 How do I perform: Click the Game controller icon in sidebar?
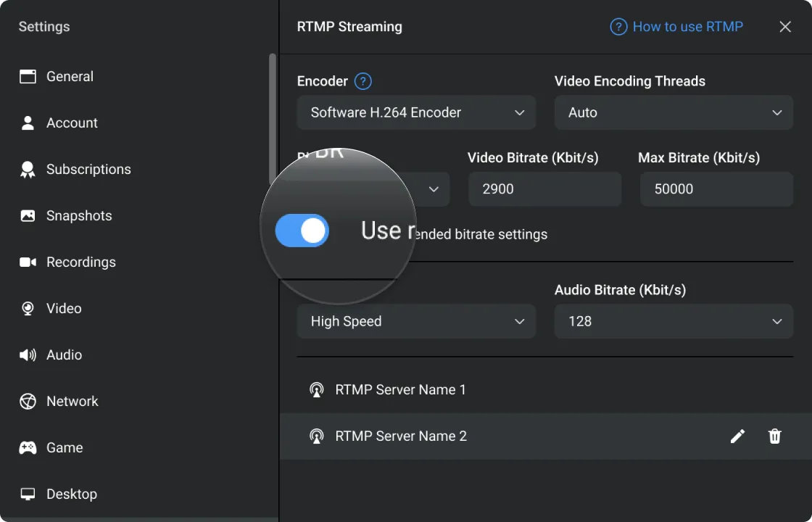(28, 447)
